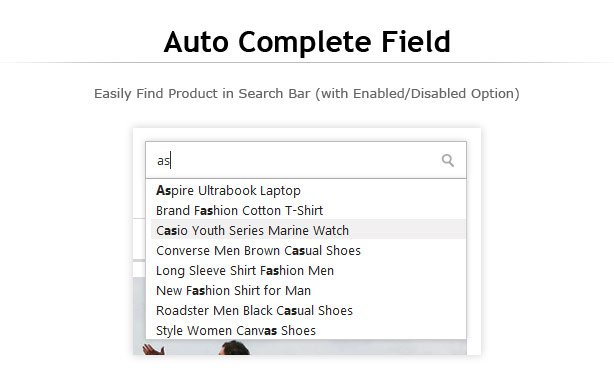
Task: Select Converse Men Brown Casual Shoes
Action: (308, 250)
